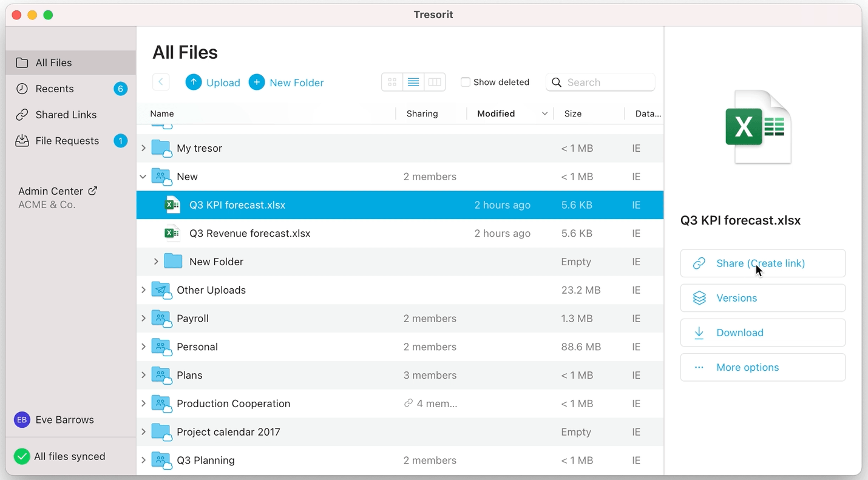Click the New Folder subfolder icon in list
The image size is (868, 480).
(173, 262)
